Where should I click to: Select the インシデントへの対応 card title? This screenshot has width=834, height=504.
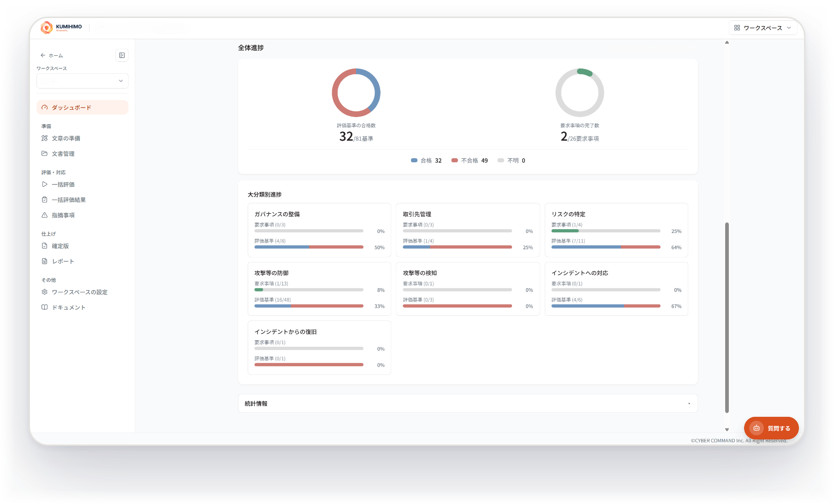click(x=580, y=273)
